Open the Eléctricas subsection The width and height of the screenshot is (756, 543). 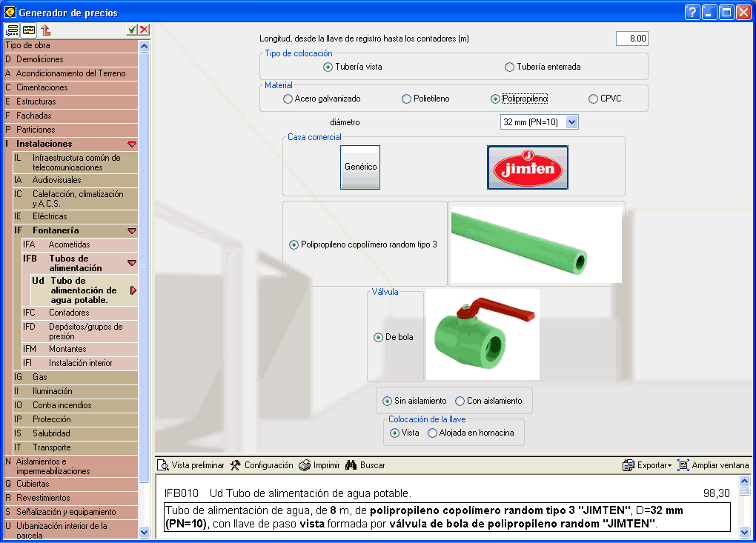coord(76,216)
